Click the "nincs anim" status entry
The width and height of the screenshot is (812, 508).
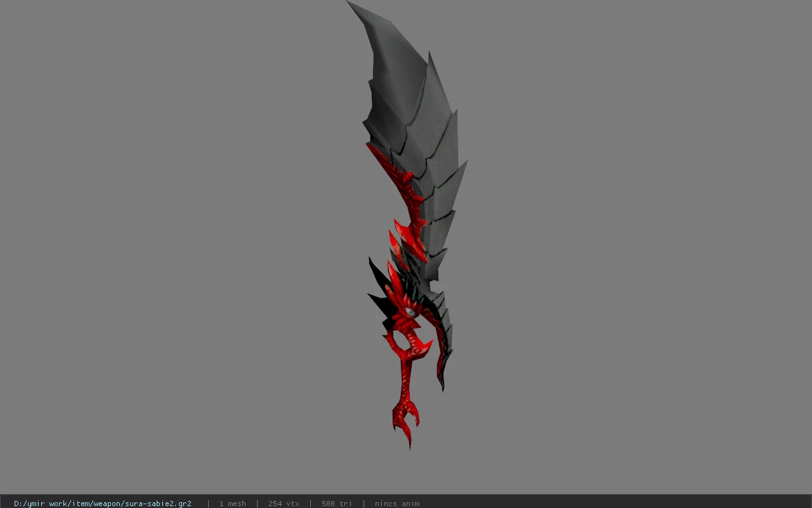396,504
